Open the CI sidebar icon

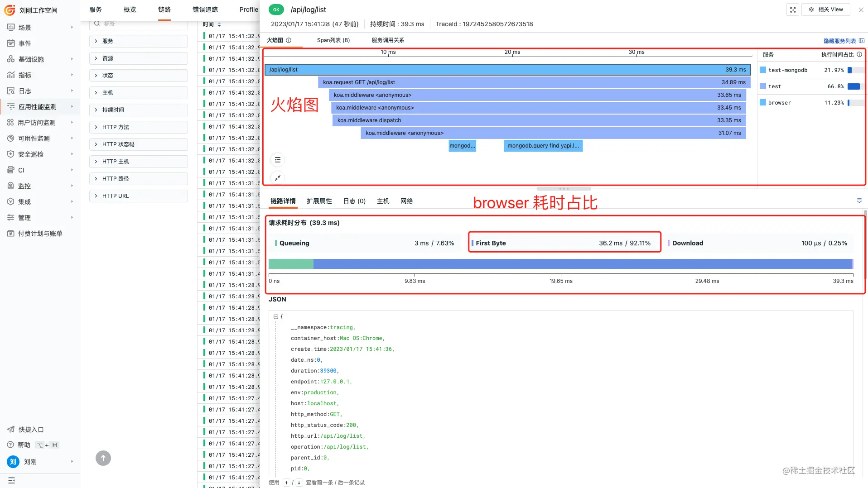click(11, 170)
